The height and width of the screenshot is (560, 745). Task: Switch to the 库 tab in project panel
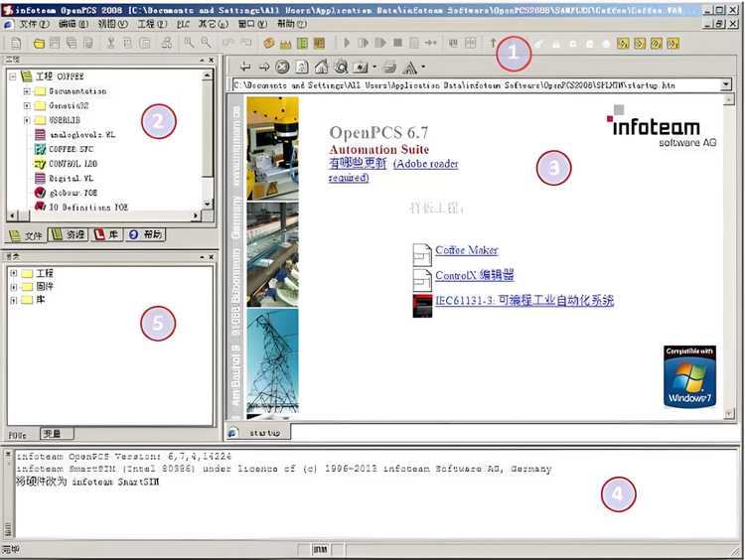107,235
